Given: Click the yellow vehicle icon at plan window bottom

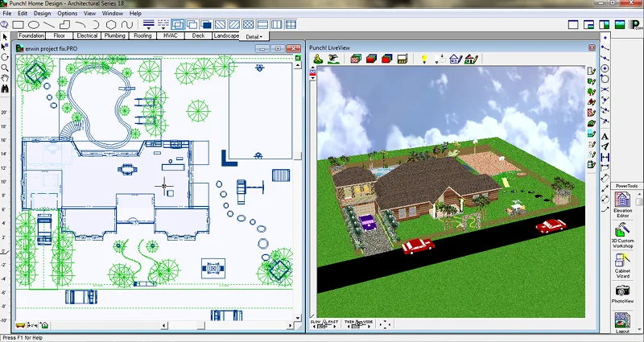Looking at the screenshot, I should coord(20,326).
